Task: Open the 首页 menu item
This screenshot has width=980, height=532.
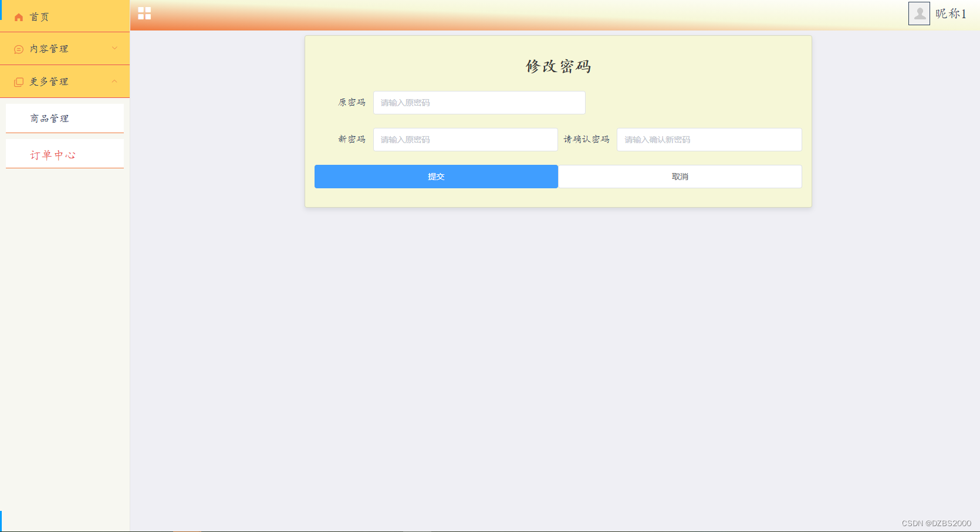Action: pos(65,16)
